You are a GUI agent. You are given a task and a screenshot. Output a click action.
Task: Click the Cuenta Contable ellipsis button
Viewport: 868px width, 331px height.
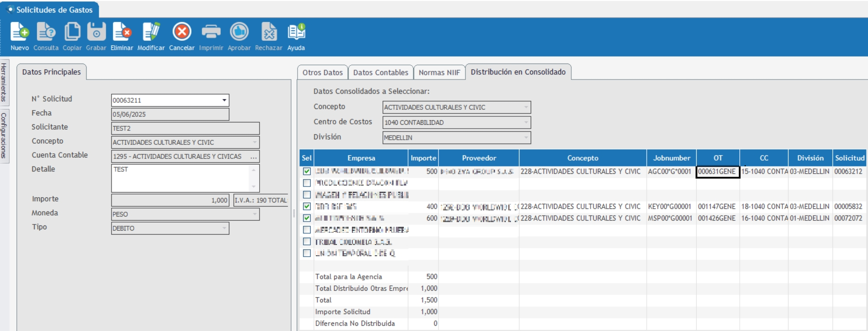[254, 157]
